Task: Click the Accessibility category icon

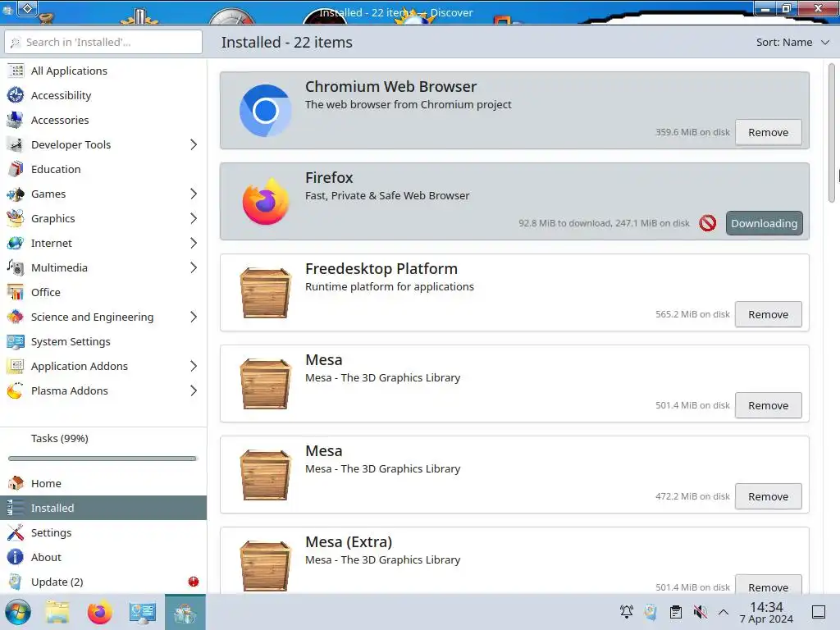Action: coord(16,95)
